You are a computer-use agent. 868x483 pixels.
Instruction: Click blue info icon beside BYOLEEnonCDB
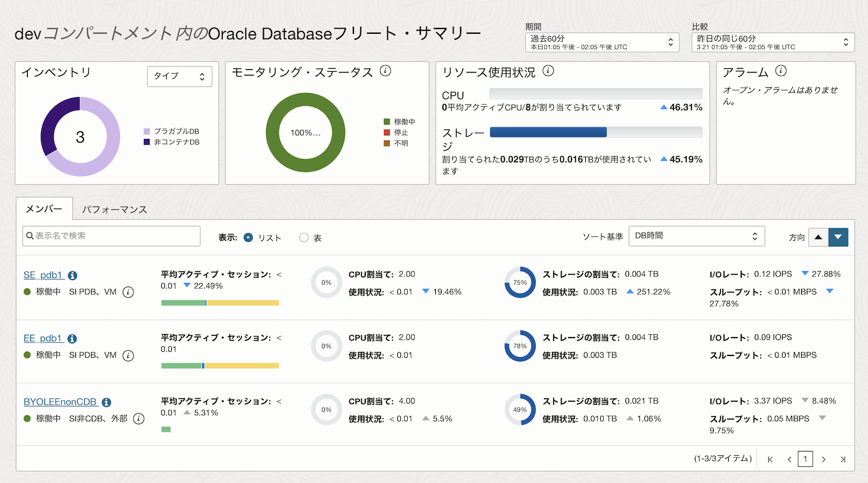(106, 402)
